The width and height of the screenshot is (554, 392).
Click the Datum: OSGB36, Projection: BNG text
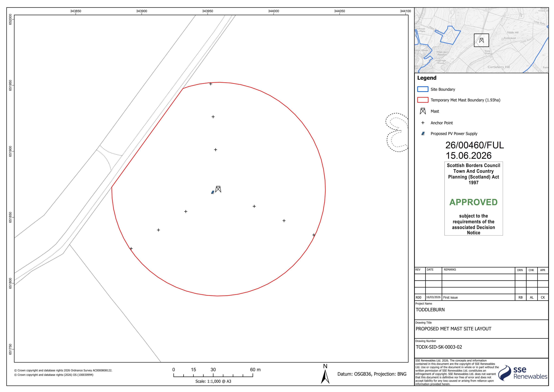[372, 374]
